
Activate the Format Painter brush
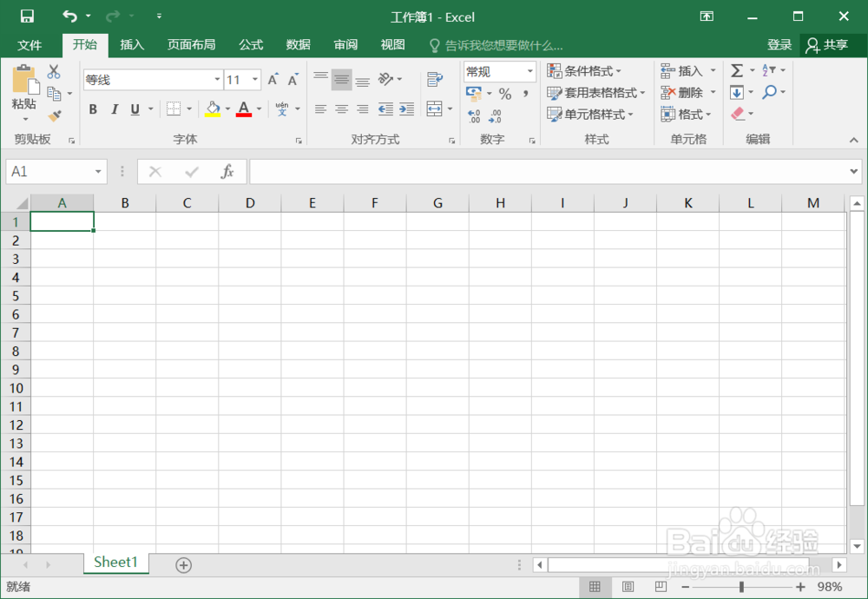coord(54,115)
